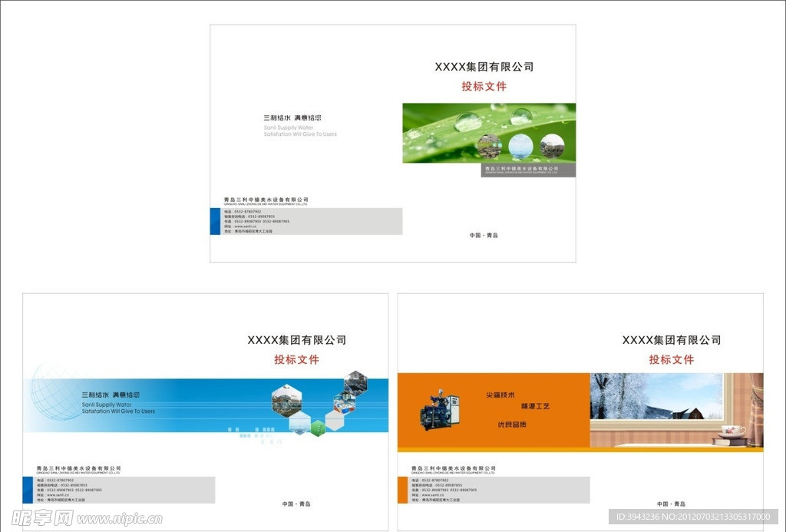Click the 青岛三利中德美水设备有限公司 company name
Viewport: 786px width, 532px height.
[265, 200]
